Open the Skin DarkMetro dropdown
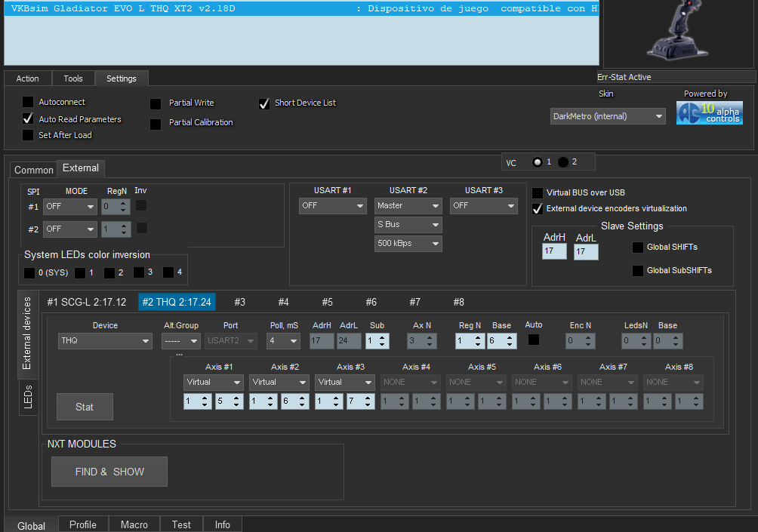 608,116
